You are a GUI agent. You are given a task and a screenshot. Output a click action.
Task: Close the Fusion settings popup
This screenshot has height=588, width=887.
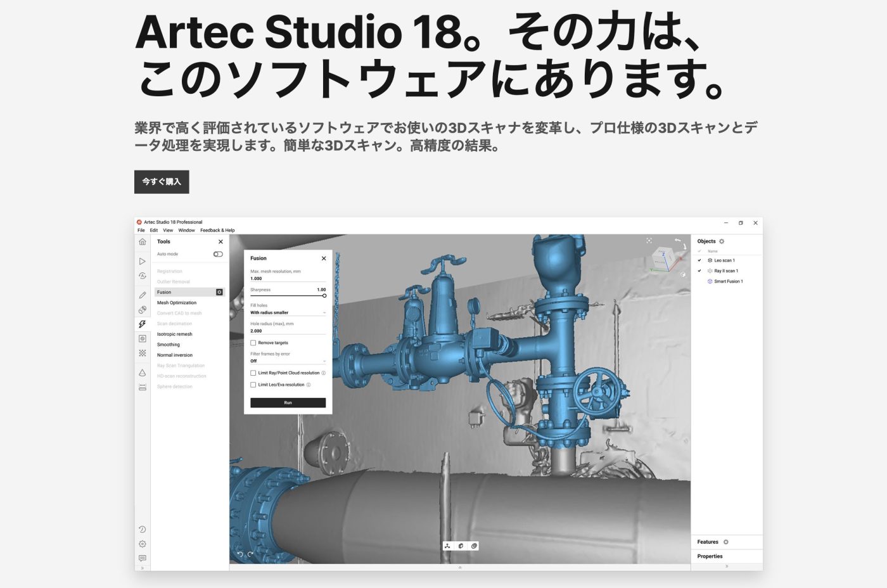324,259
